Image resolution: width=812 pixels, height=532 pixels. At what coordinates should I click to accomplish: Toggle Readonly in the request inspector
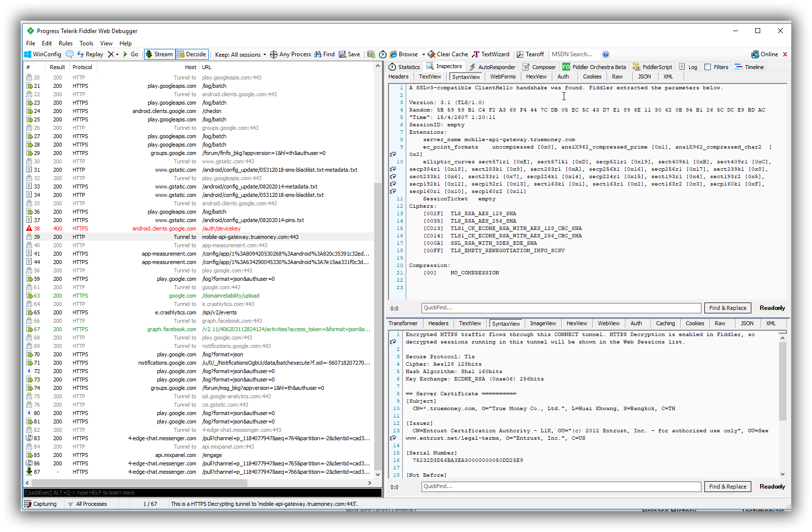(772, 308)
